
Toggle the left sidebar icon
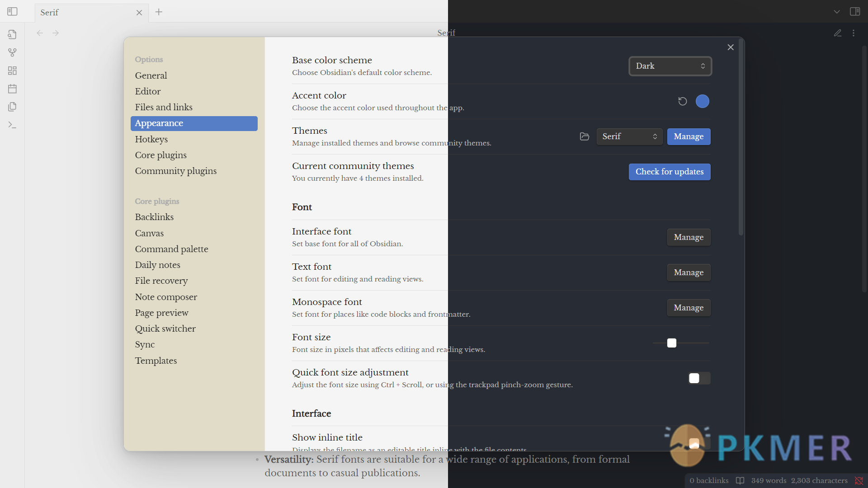pos(12,12)
